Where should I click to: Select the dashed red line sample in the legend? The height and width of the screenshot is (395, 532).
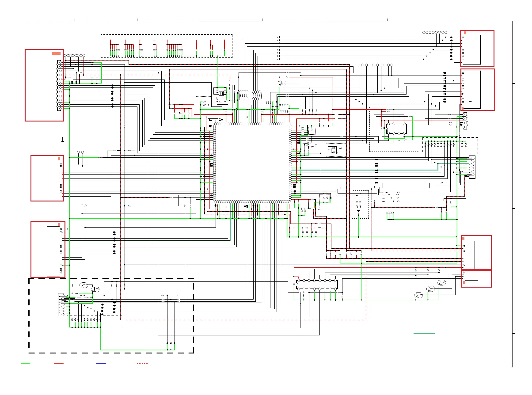142,363
